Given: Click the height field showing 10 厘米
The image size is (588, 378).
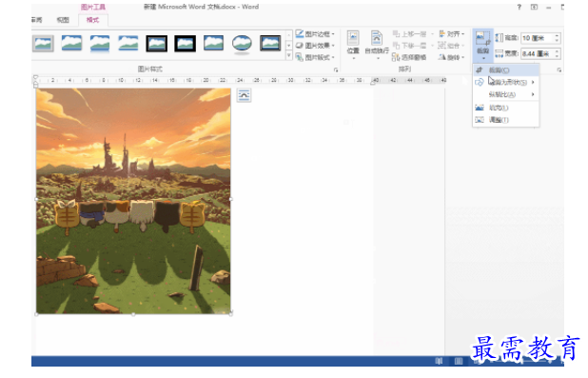Looking at the screenshot, I should click(538, 38).
